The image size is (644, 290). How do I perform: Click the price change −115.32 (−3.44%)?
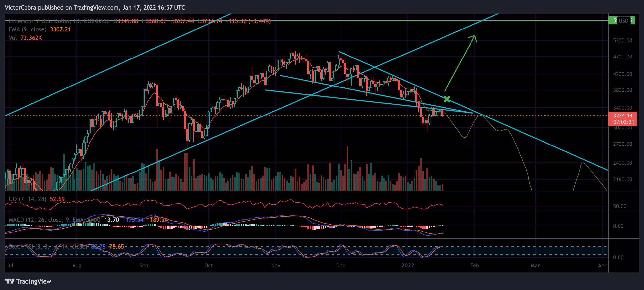click(x=248, y=21)
